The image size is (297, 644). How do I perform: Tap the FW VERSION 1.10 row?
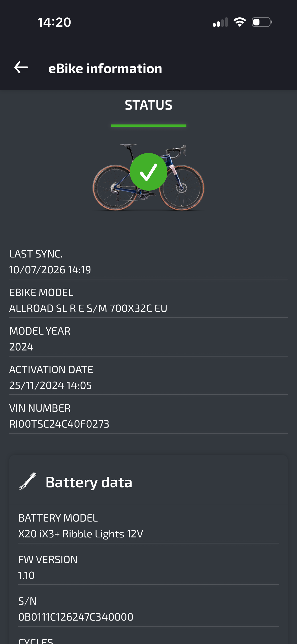point(149,567)
